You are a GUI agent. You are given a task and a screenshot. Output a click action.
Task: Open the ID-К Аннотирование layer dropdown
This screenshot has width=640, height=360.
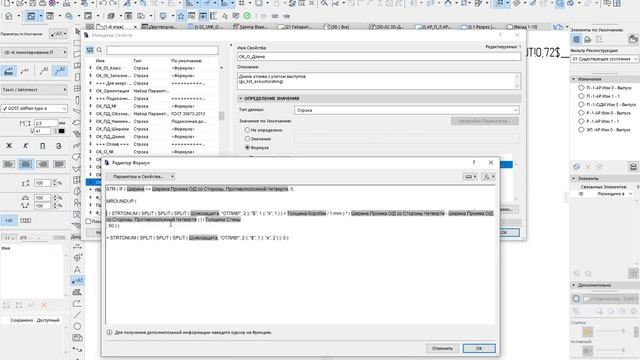(x=34, y=52)
